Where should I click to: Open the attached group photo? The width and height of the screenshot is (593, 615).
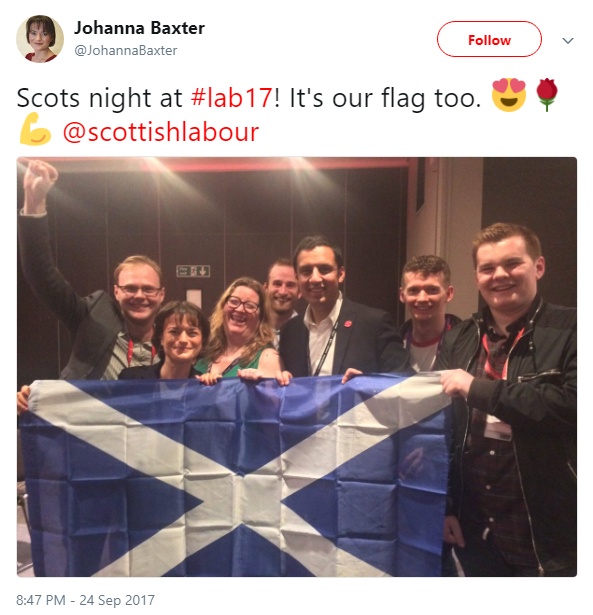coord(296,367)
